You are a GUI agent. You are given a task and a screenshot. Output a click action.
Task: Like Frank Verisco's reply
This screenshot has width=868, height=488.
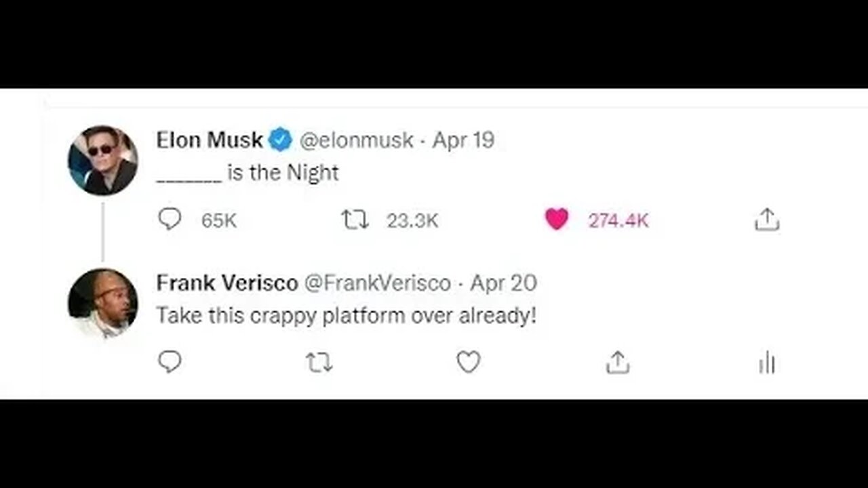pyautogui.click(x=468, y=363)
